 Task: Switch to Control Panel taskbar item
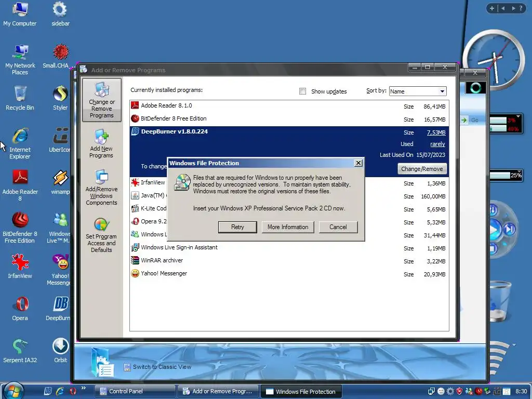tap(135, 391)
